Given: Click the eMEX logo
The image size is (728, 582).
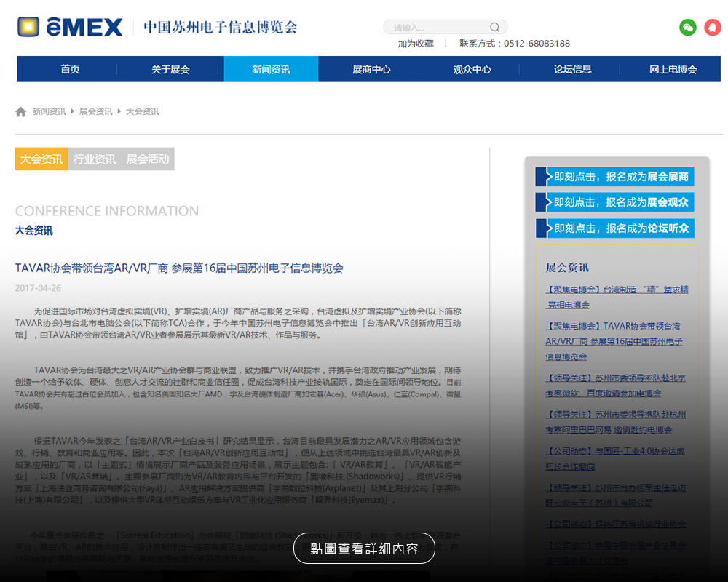Looking at the screenshot, I should [71, 28].
